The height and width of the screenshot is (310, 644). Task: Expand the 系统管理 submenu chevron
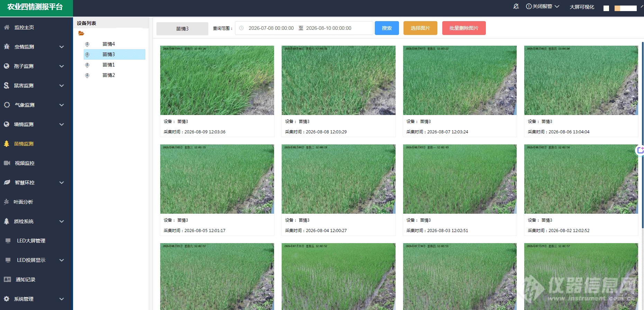point(62,299)
